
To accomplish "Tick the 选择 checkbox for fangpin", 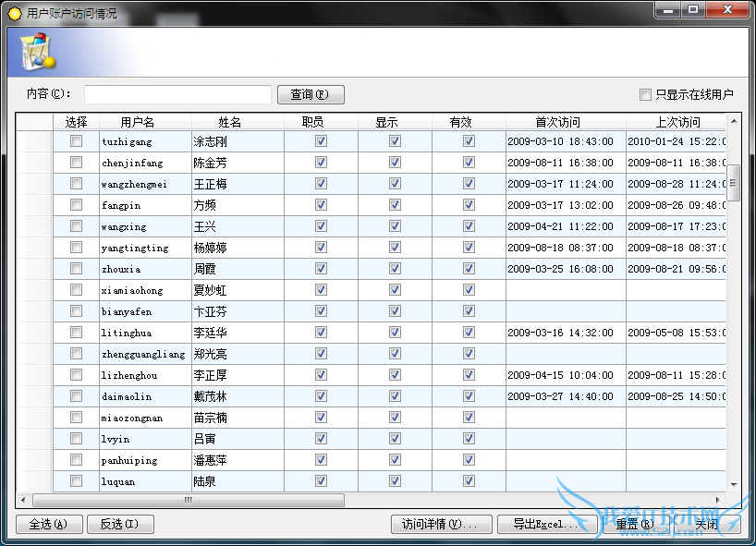I will coord(76,205).
